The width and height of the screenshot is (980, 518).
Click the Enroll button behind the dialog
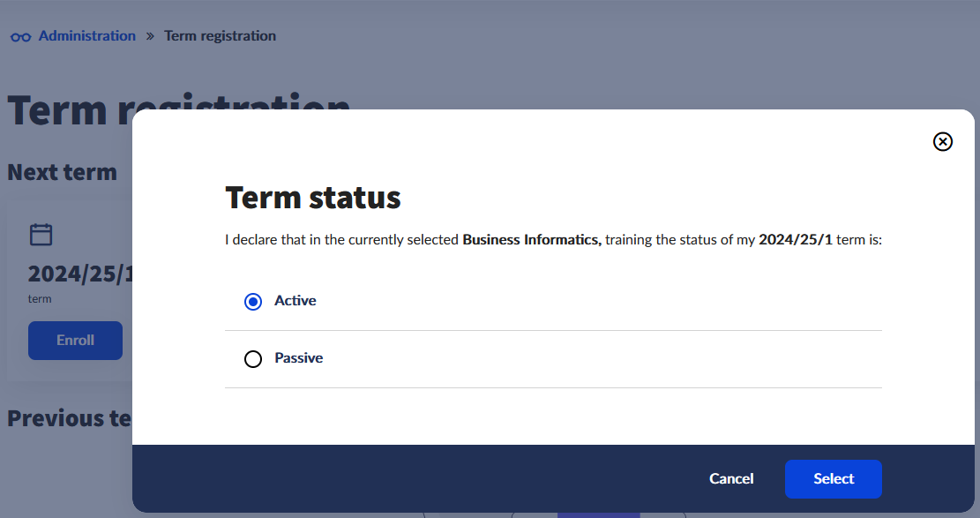tap(75, 341)
